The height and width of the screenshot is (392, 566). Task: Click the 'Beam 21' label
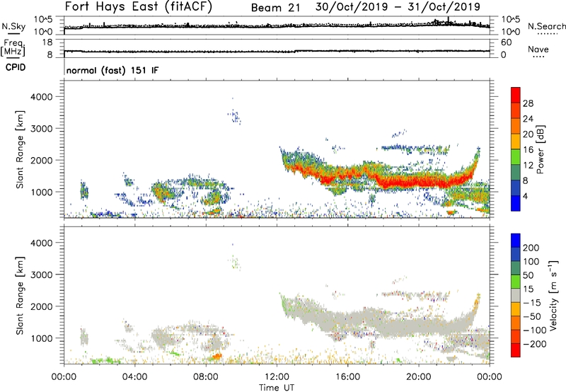point(275,8)
